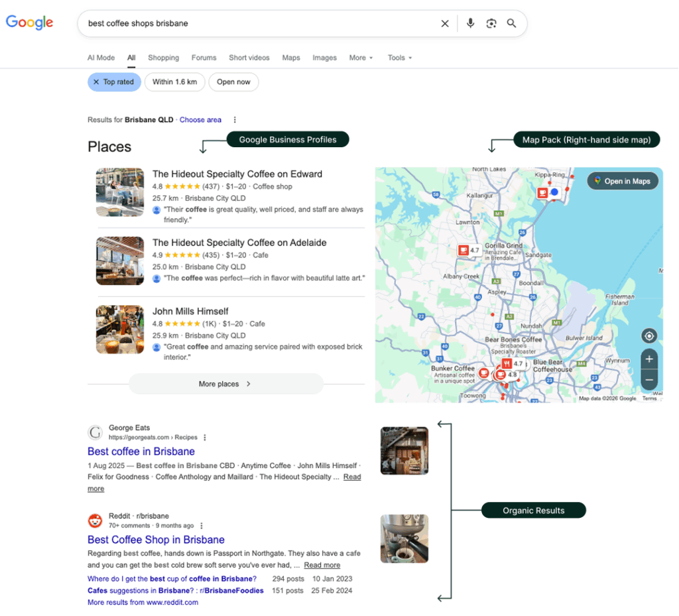The width and height of the screenshot is (679, 616).
Task: Open the George Eats result thumbnail image
Action: [x=404, y=451]
